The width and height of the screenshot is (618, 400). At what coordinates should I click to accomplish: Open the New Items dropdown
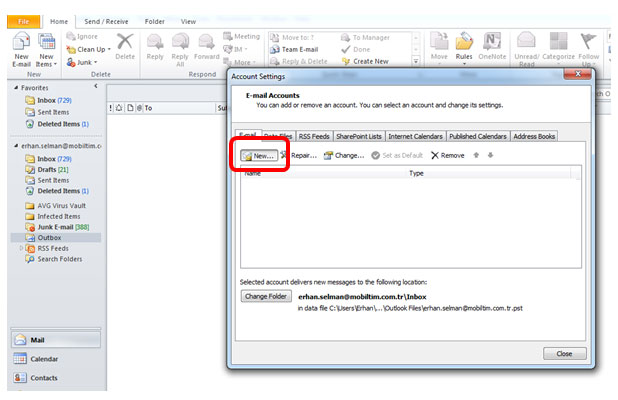[x=47, y=49]
